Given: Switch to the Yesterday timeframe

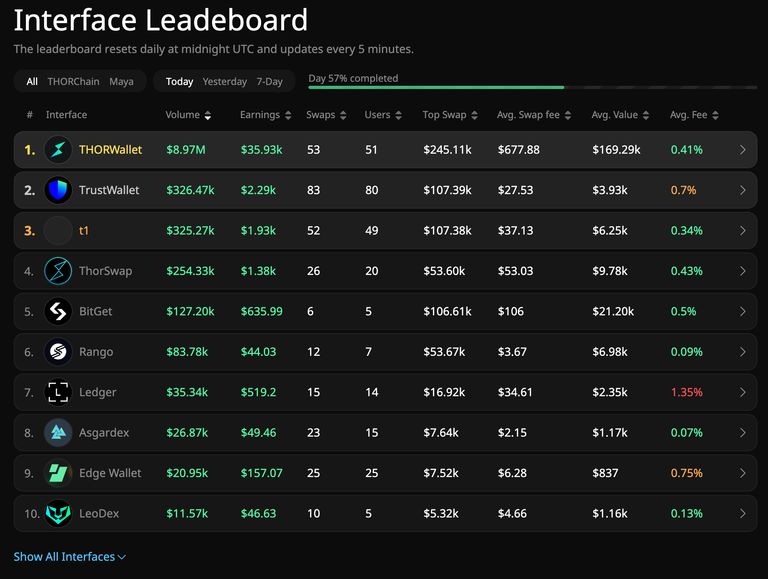Looking at the screenshot, I should (225, 81).
